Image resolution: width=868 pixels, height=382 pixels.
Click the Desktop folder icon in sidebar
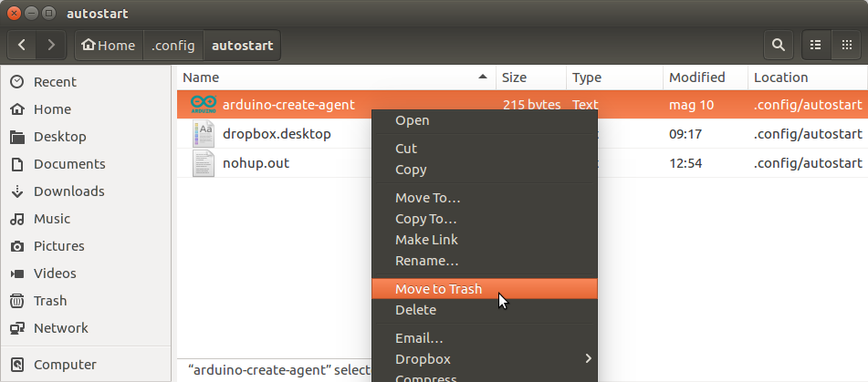point(17,137)
